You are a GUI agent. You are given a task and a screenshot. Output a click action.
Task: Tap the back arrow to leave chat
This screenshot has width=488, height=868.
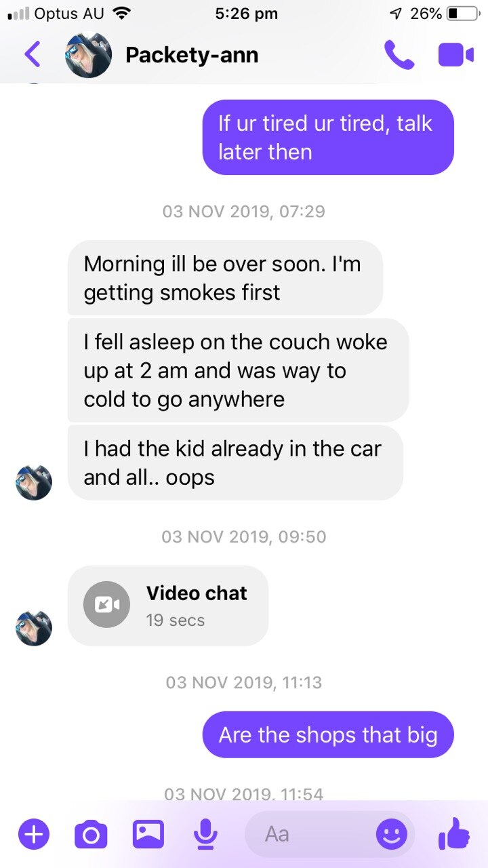(x=33, y=54)
